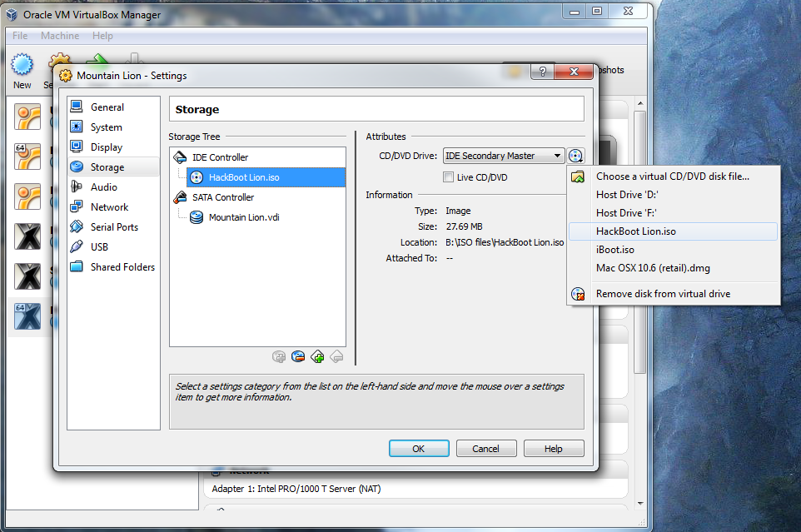This screenshot has width=801, height=532.
Task: Open the Network settings category
Action: (109, 207)
